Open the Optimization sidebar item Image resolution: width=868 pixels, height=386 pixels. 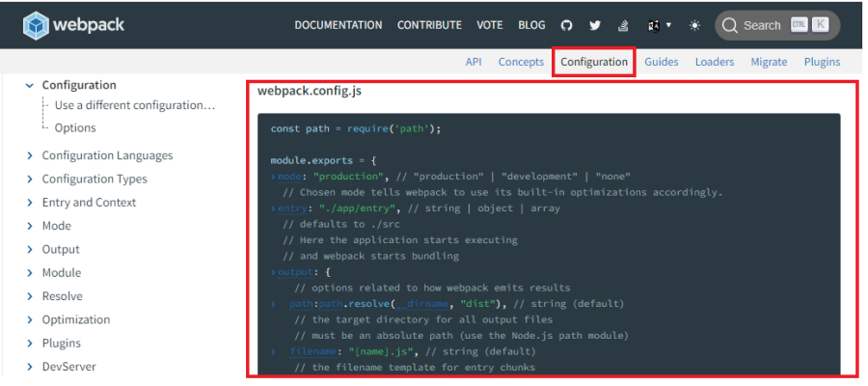pos(76,319)
